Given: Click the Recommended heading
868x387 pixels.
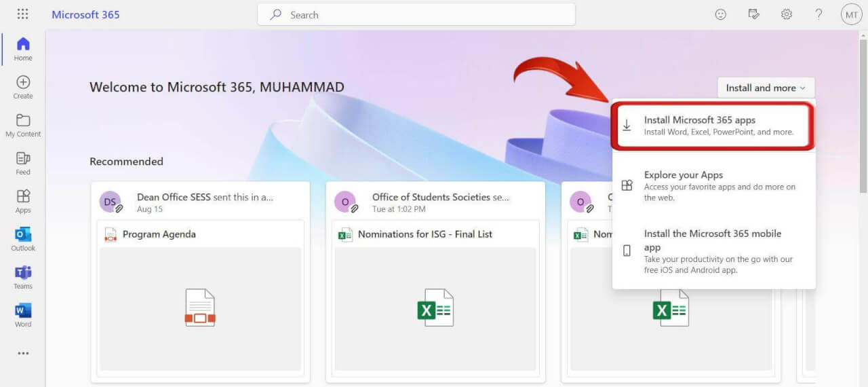Looking at the screenshot, I should [x=127, y=162].
